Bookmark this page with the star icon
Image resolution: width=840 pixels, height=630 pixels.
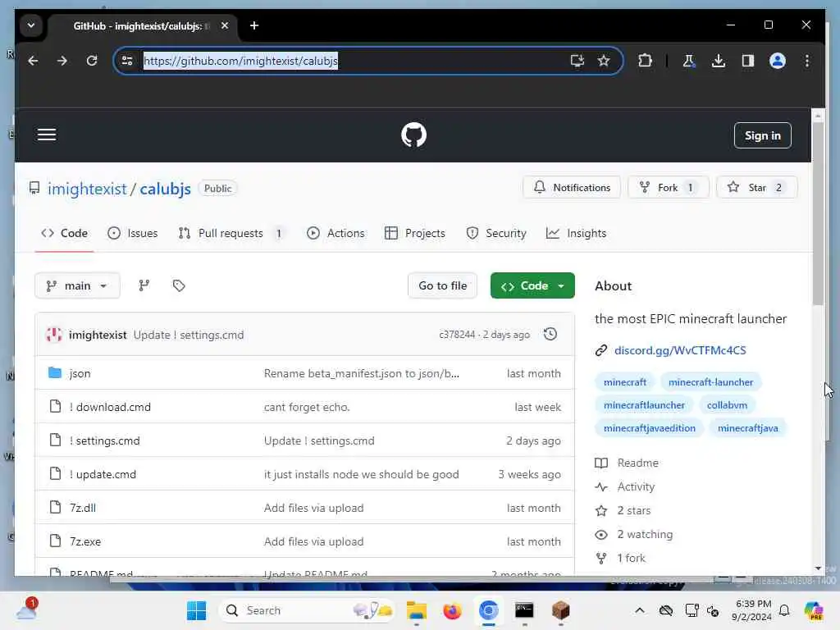(x=604, y=61)
